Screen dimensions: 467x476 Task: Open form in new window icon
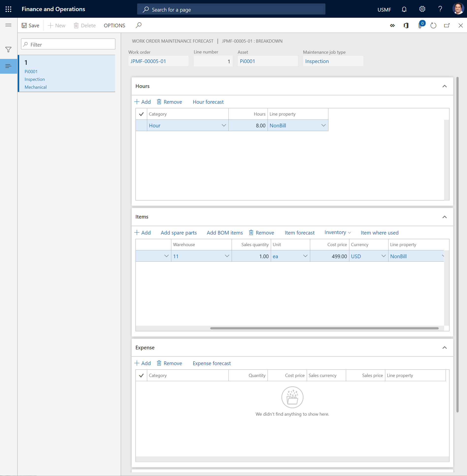coord(447,25)
